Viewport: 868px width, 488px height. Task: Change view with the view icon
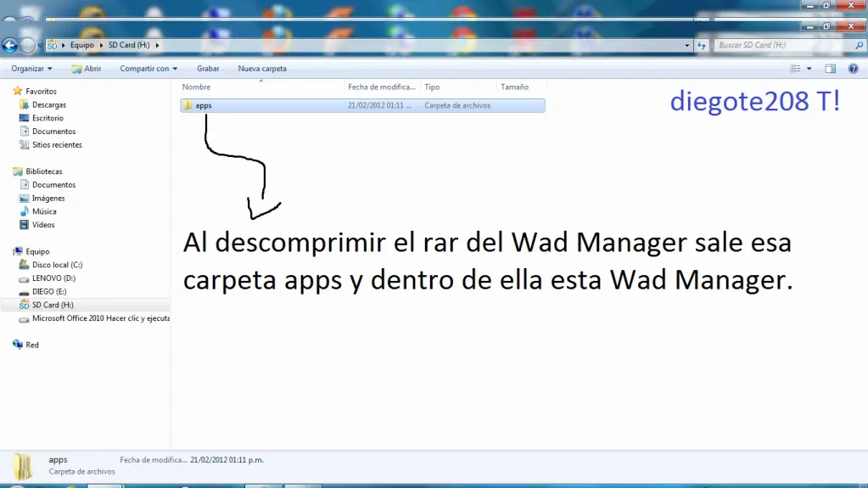(x=796, y=69)
